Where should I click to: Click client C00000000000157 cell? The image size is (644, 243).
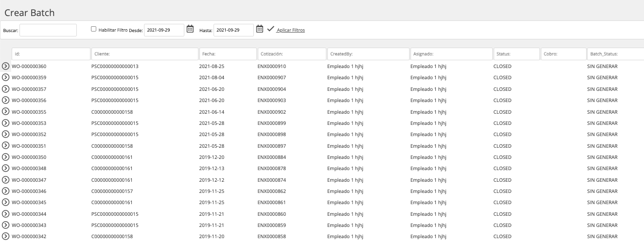[112, 191]
